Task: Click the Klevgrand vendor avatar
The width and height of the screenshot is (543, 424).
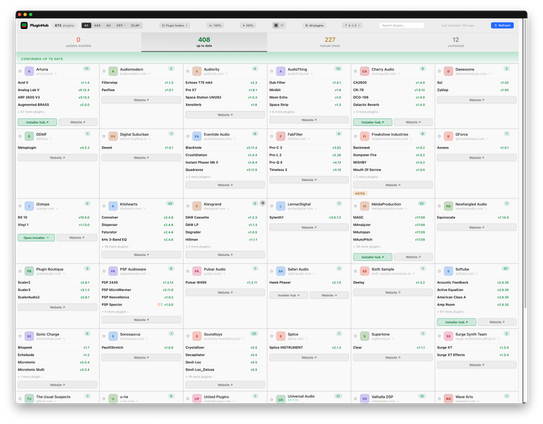Action: pos(197,206)
